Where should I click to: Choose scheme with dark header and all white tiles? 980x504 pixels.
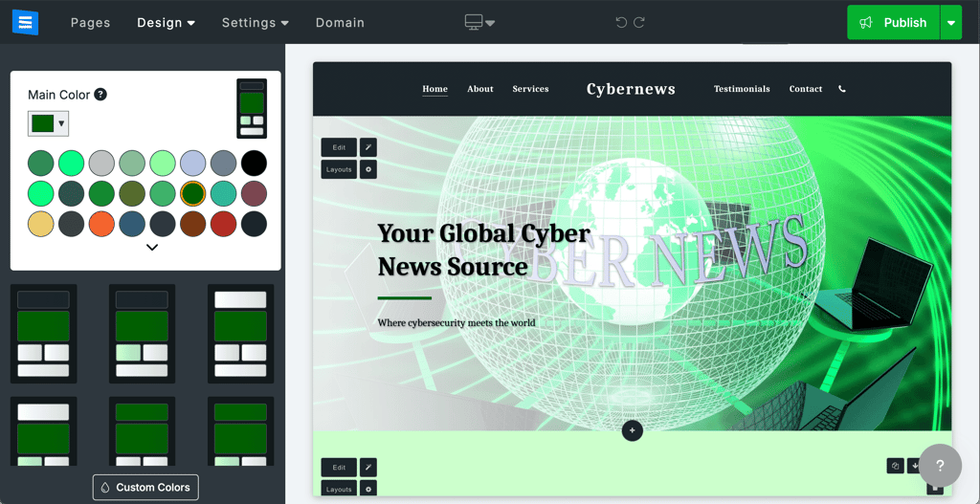(43, 334)
